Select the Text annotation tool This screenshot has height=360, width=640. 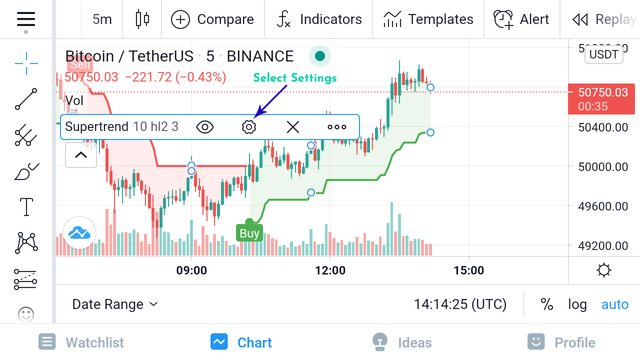click(26, 207)
